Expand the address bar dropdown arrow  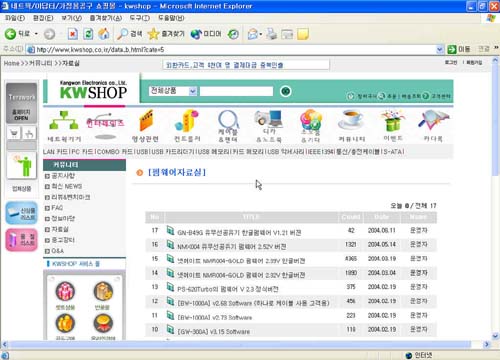point(440,49)
